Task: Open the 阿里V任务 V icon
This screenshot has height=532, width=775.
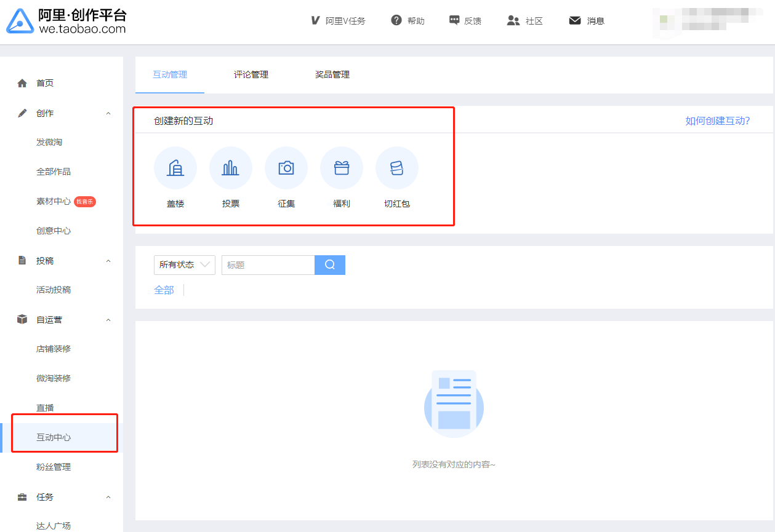Action: [x=315, y=21]
